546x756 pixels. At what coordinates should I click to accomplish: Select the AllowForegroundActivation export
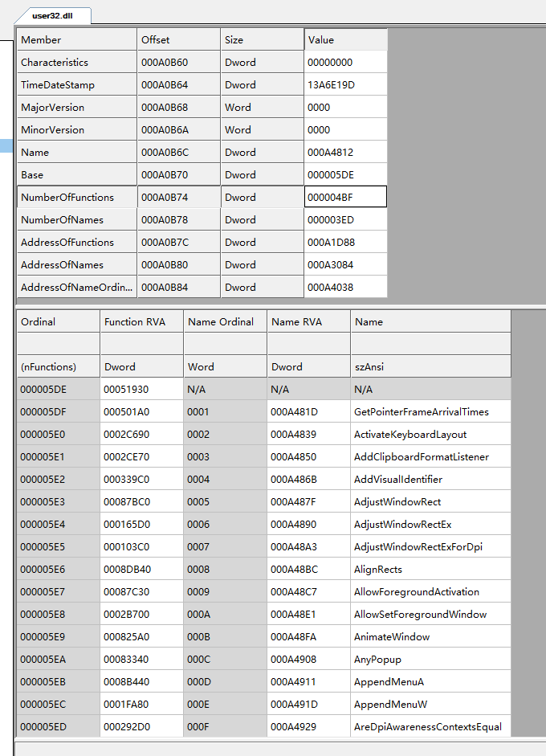[x=431, y=591]
